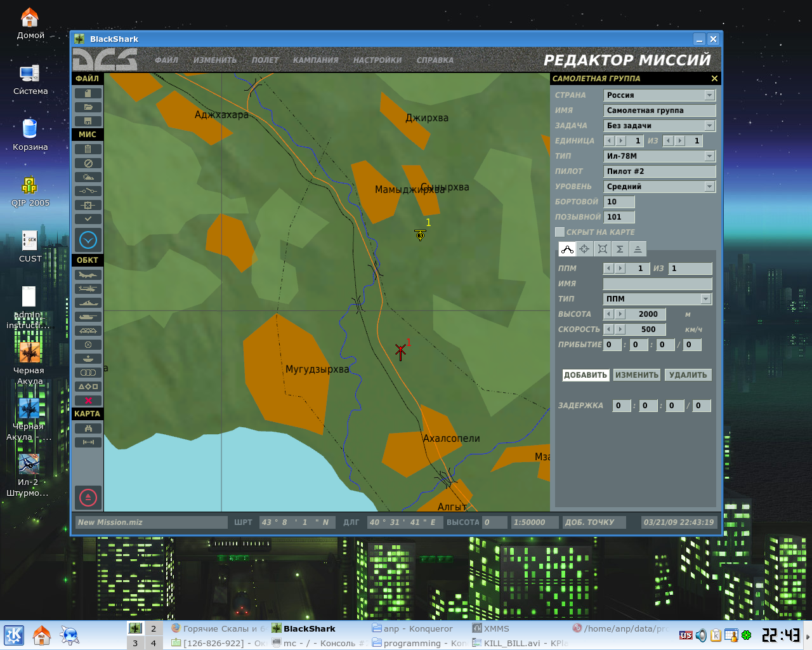Click the Позывной field showing 101

click(619, 217)
